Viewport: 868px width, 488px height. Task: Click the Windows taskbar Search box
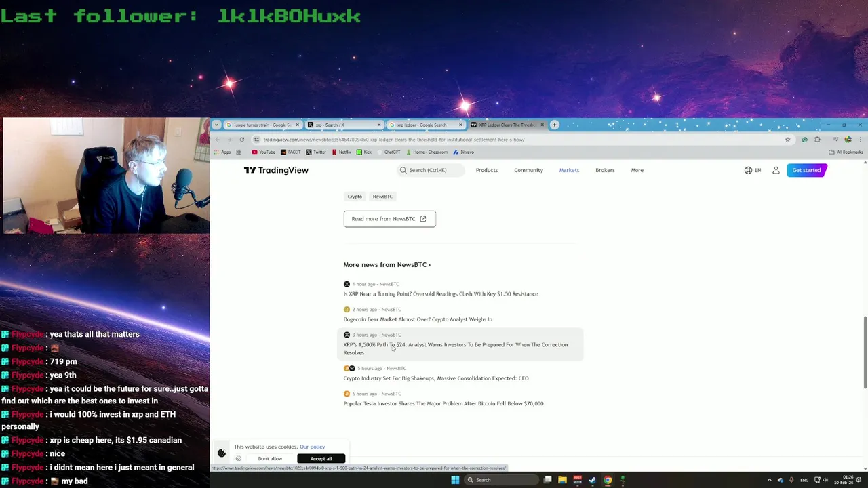(500, 480)
